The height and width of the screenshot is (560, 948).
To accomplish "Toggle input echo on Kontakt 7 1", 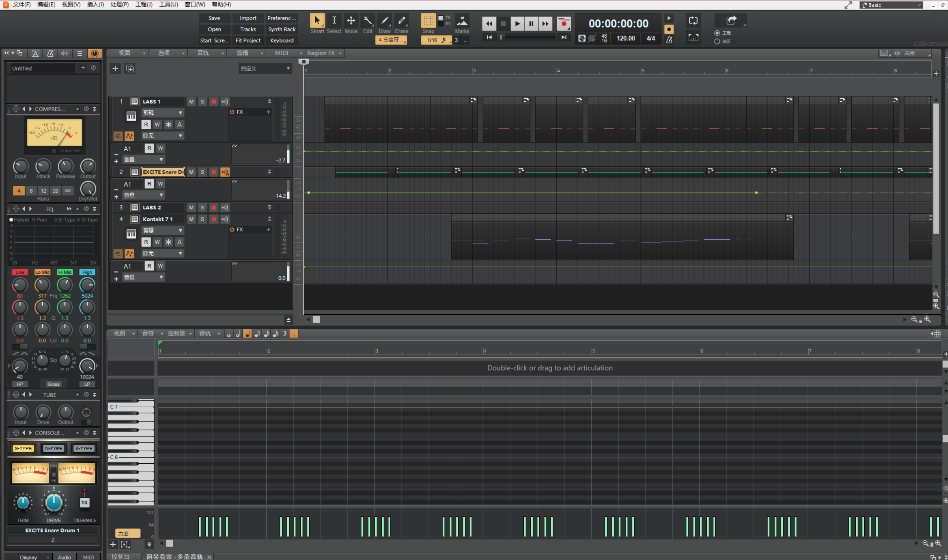I will (224, 219).
